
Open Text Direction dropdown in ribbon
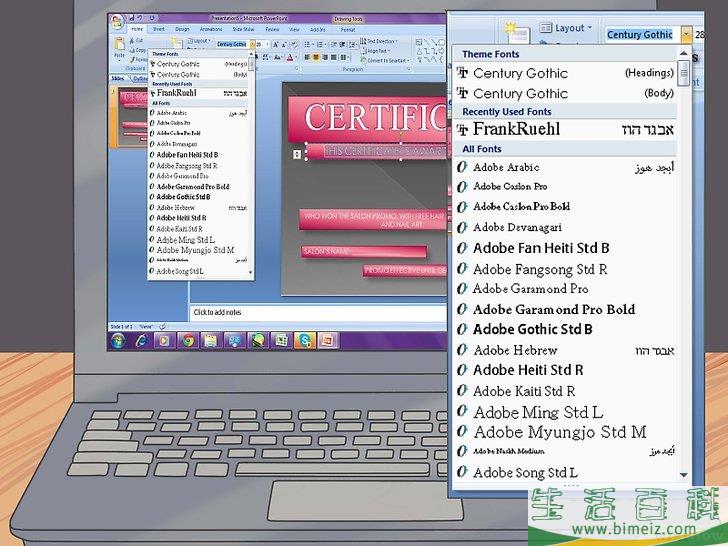pyautogui.click(x=379, y=41)
